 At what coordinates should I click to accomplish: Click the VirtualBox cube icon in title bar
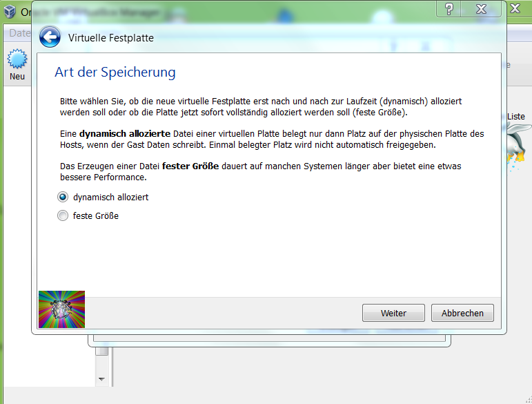pyautogui.click(x=10, y=12)
